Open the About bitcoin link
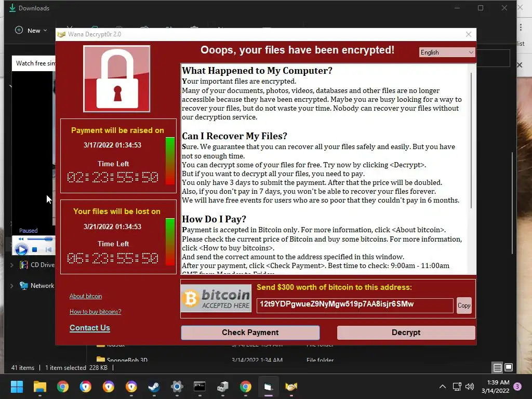This screenshot has height=399, width=532. (86, 296)
